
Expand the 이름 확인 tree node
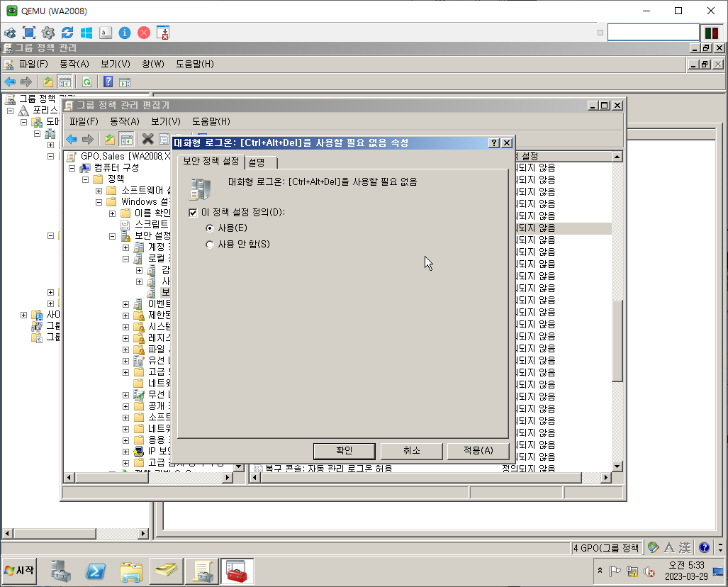point(113,213)
